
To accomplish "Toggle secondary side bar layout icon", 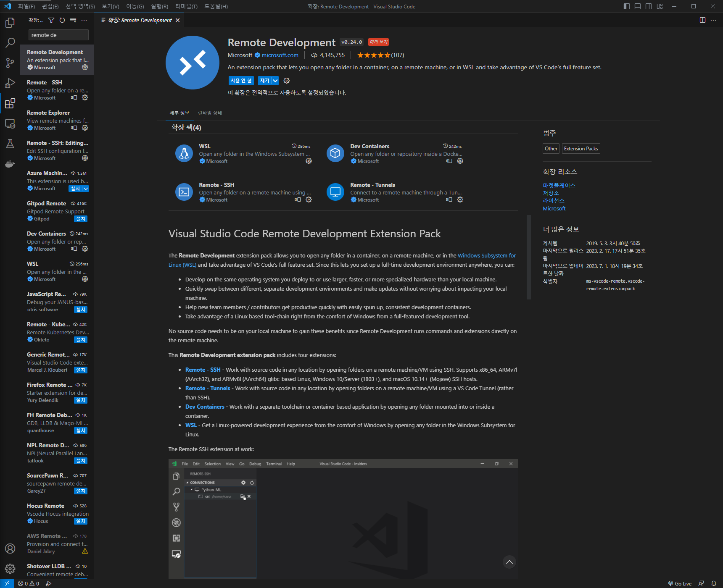I will click(x=649, y=6).
